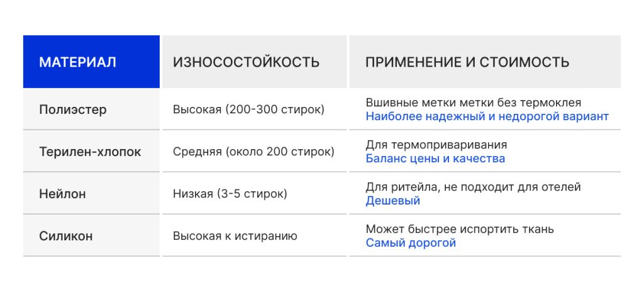Click 'Вшивные метки метки без термоклея' text
Viewport: 644px width, 292px height.
coord(473,103)
